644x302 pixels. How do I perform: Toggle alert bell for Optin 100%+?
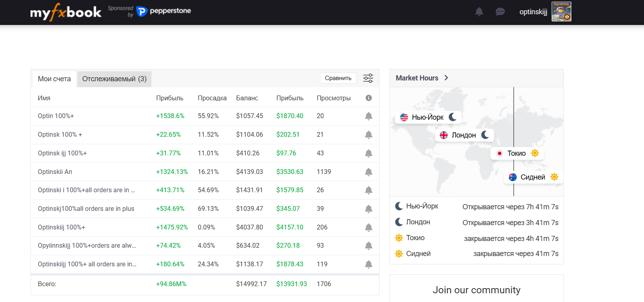tap(368, 116)
